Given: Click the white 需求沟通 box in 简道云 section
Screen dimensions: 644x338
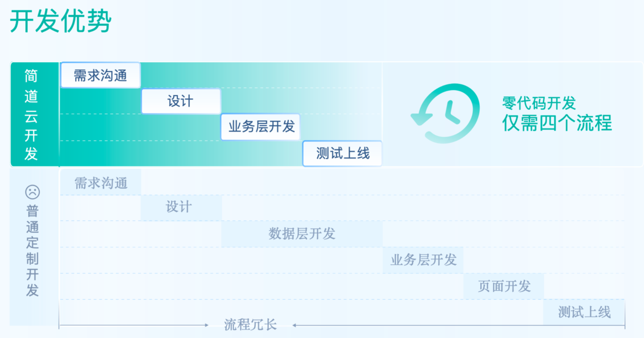Looking at the screenshot, I should [x=100, y=75].
